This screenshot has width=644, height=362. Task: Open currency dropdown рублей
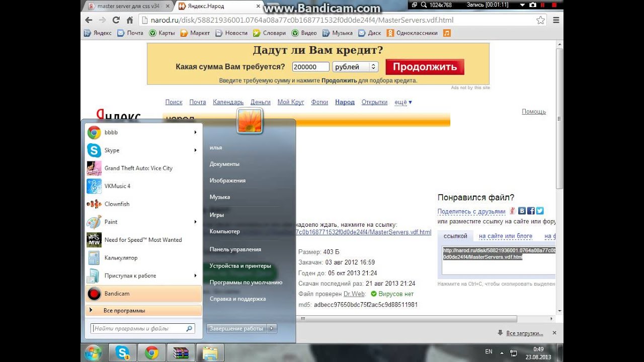(355, 67)
